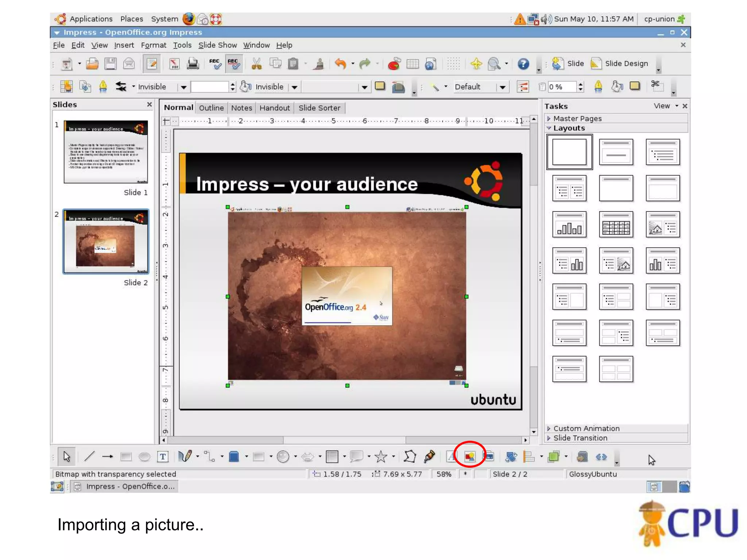
Task: Click the Copy icon
Action: tap(275, 64)
